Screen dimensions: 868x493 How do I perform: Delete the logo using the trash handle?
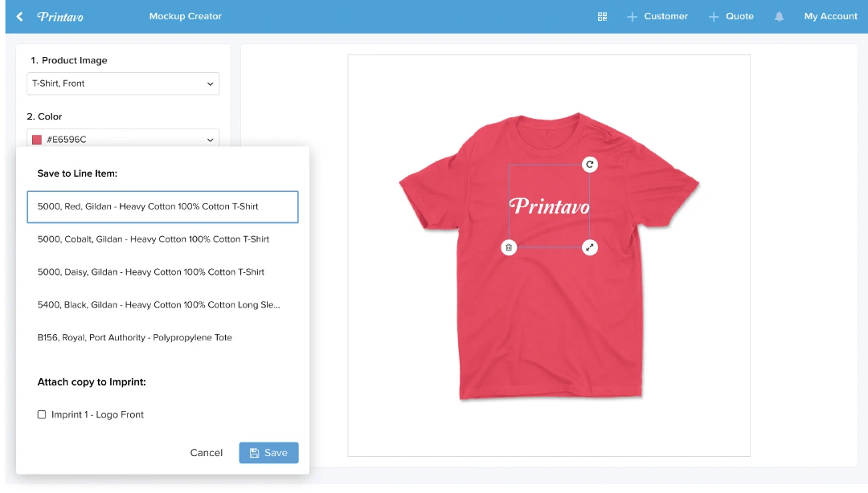509,247
